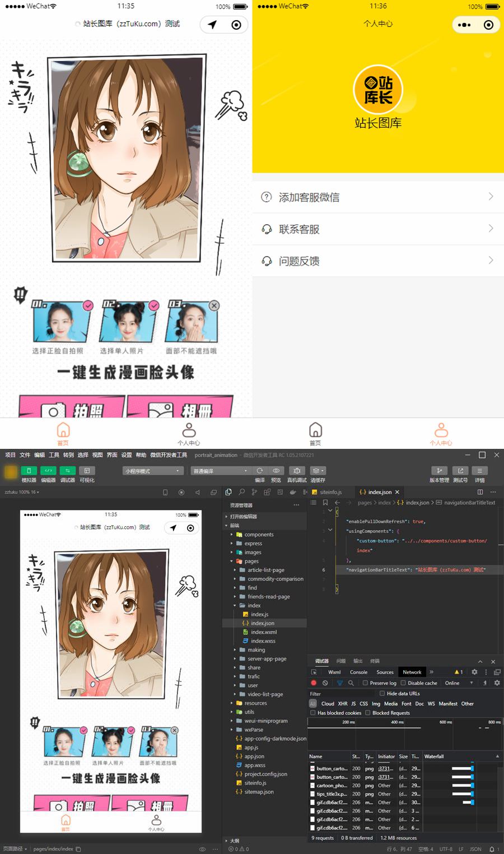Click the 真机调试 remote debug bug icon
The image size is (504, 854).
[297, 471]
